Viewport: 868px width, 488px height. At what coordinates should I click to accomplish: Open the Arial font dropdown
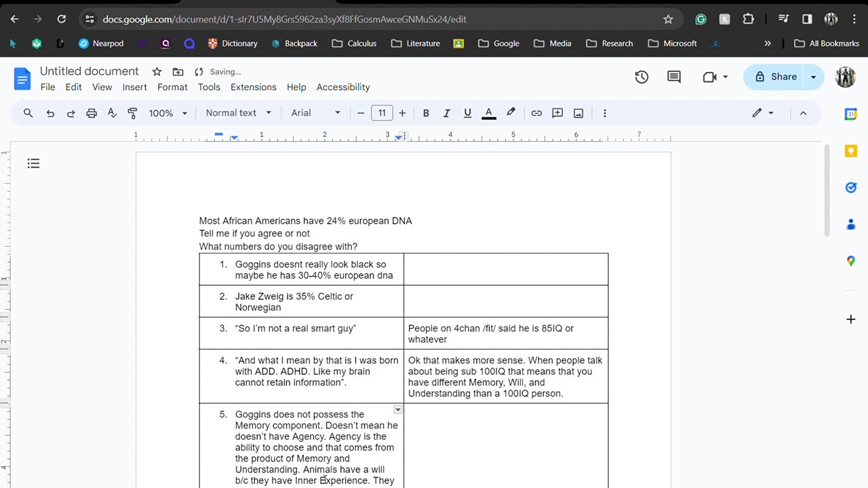(x=316, y=113)
